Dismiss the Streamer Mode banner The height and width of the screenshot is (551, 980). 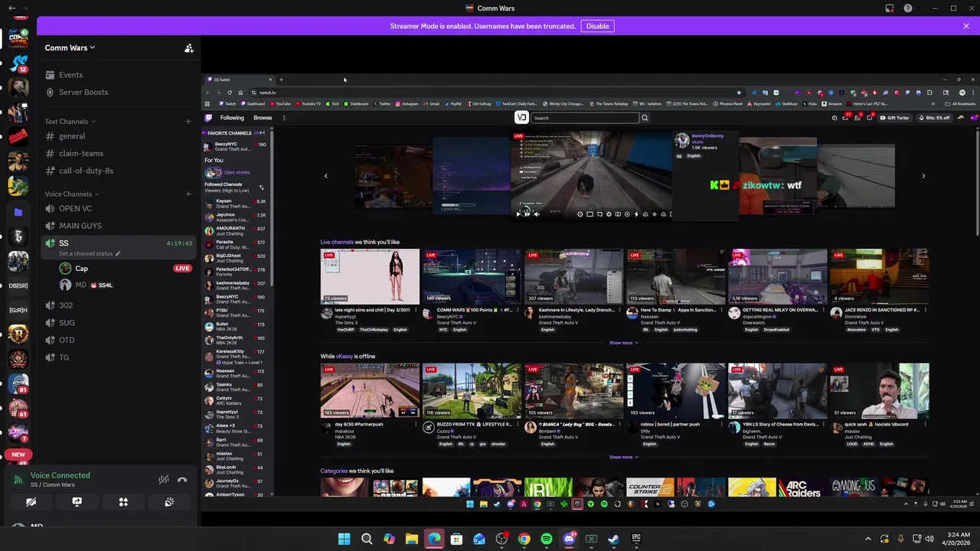coord(966,26)
